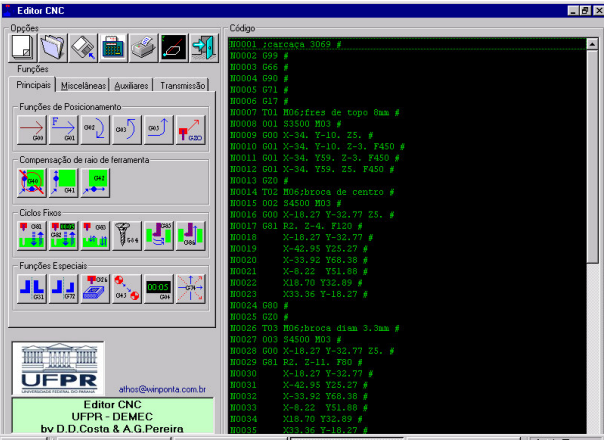This screenshot has width=608, height=443.
Task: Click line N0029 G81 R2. Z-11. F80
Action: coord(408,362)
